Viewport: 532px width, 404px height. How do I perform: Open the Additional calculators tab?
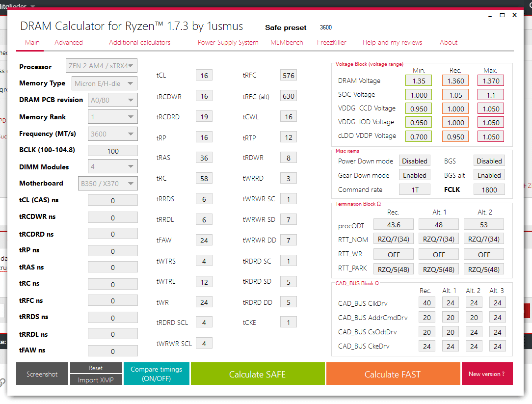[x=139, y=42]
